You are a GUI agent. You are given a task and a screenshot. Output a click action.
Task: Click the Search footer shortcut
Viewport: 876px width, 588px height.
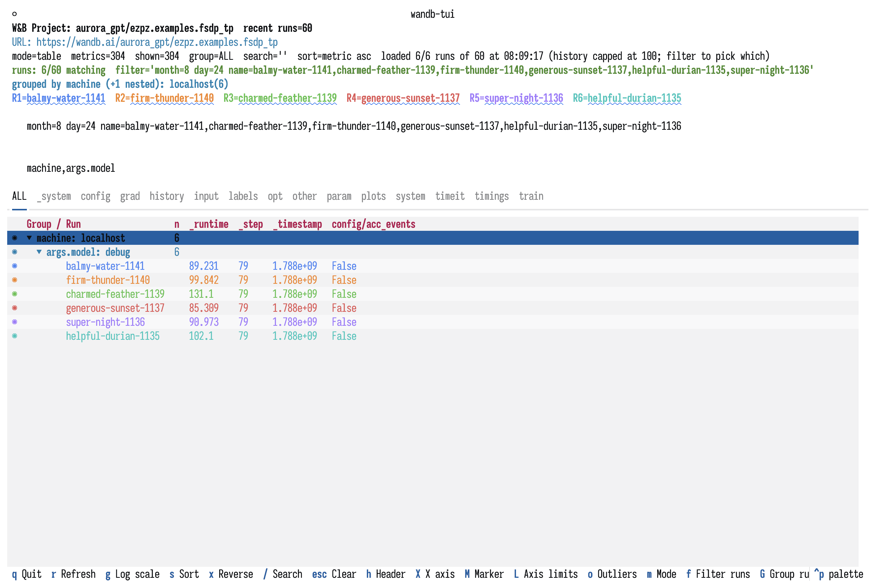click(282, 574)
